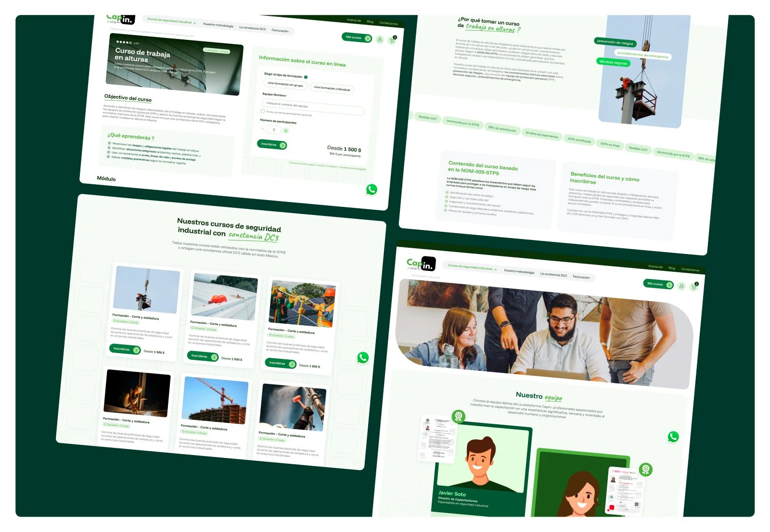The height and width of the screenshot is (532, 770).
Task: Click the Desde 1 500 $ price in the form
Action: tap(344, 149)
